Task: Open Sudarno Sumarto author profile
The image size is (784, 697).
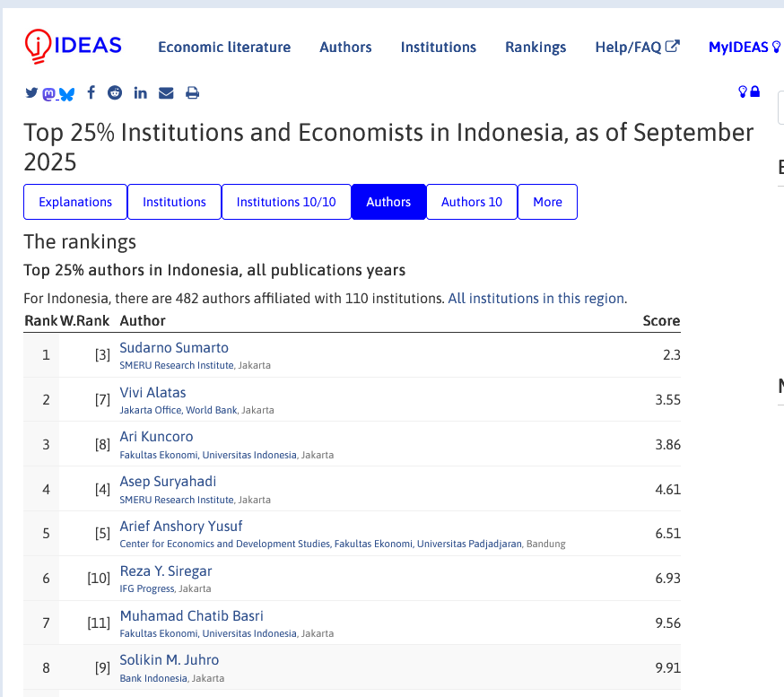Action: (x=174, y=347)
